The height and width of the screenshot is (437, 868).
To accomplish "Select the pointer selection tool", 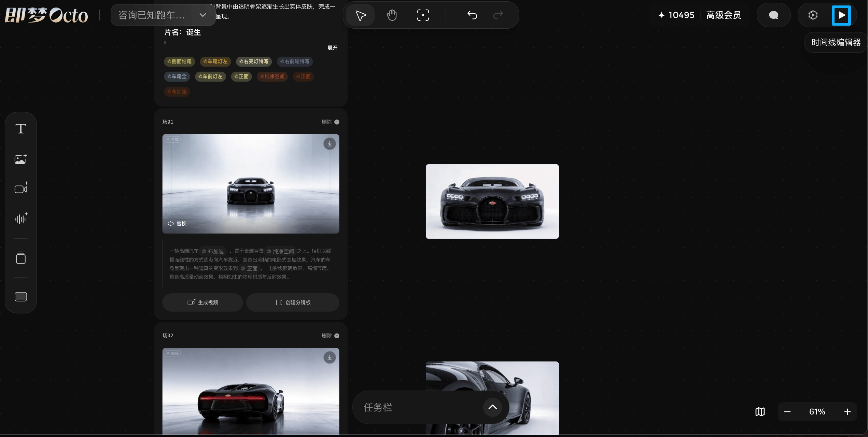I will 361,15.
